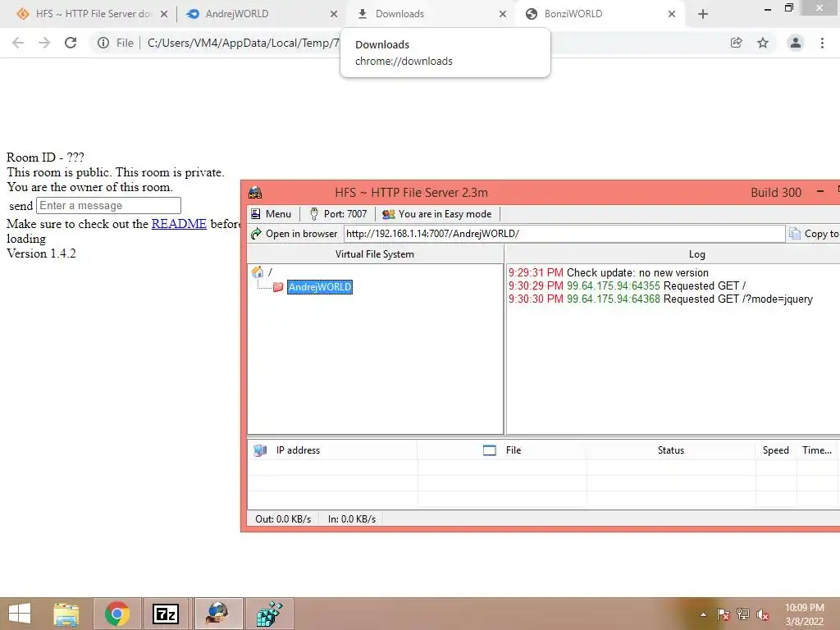Click the network tray icon
The image size is (840, 630).
click(743, 614)
